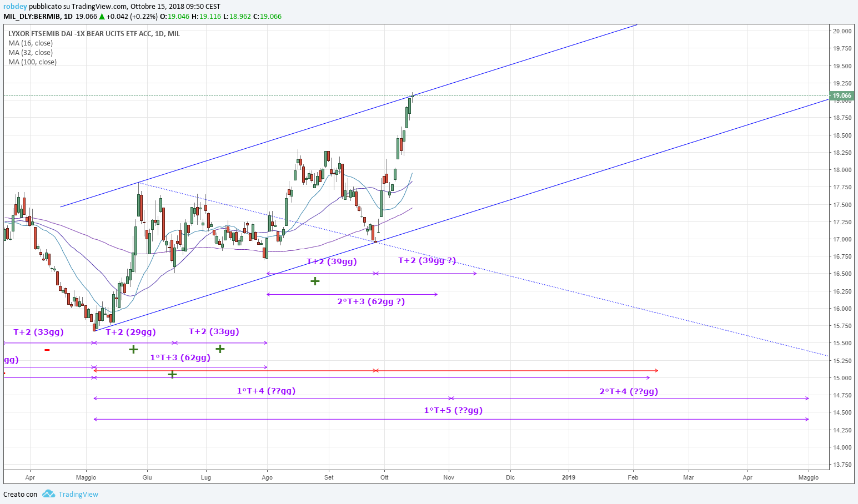This screenshot has height=504, width=858.
Task: Click the 14.000 price level on scale
Action: click(842, 447)
